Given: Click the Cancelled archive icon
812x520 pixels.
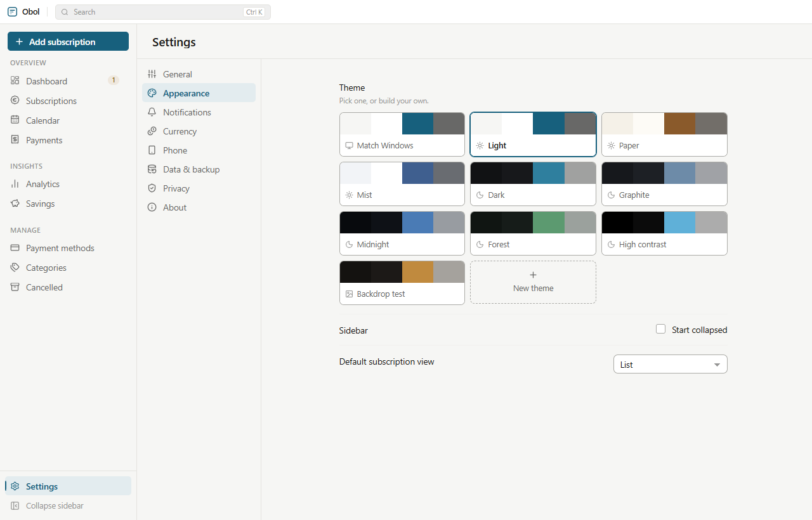Looking at the screenshot, I should tap(15, 287).
